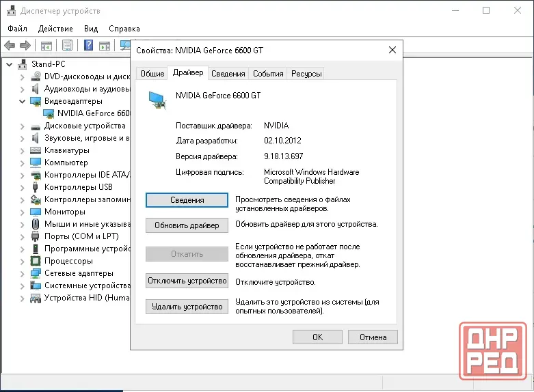Screen dimensions: 534x392
Task: Click the Системные устройства folder icon
Action: pyautogui.click(x=36, y=285)
